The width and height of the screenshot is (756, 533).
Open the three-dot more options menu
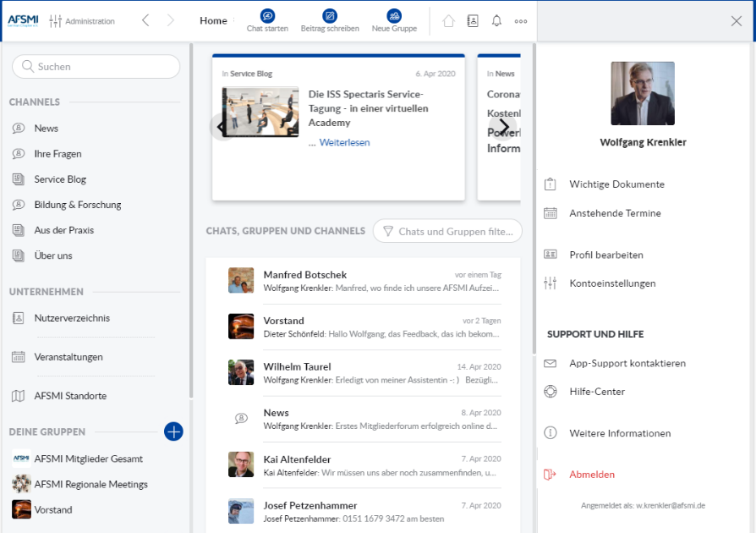[x=521, y=21]
